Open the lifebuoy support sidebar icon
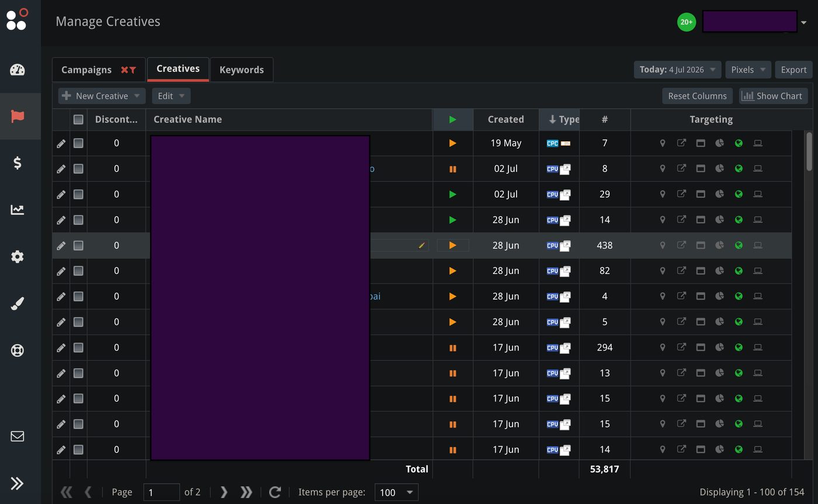Viewport: 818px width, 504px height. point(18,350)
